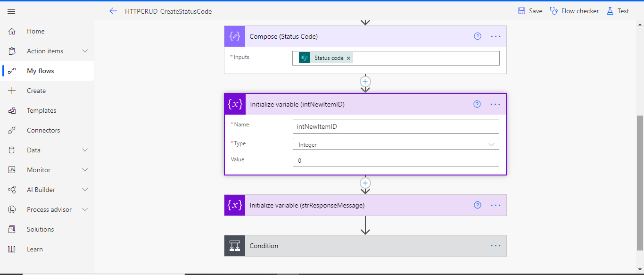Remove the Status code token from Inputs

348,58
